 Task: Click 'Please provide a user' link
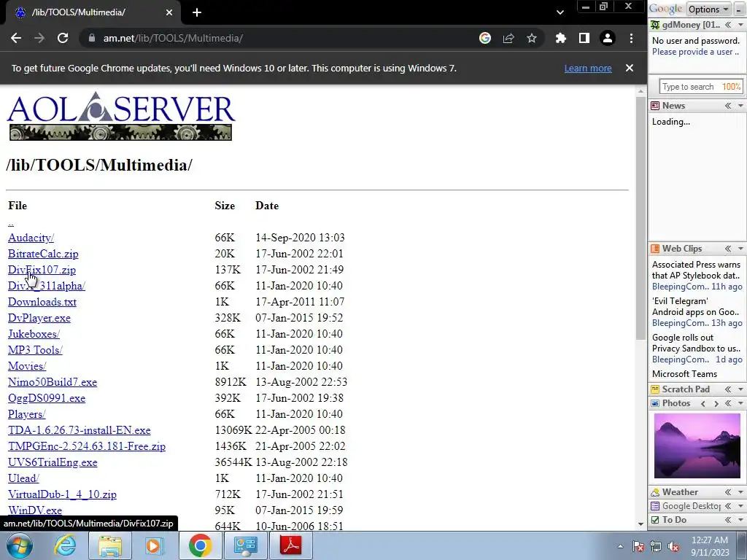[695, 52]
